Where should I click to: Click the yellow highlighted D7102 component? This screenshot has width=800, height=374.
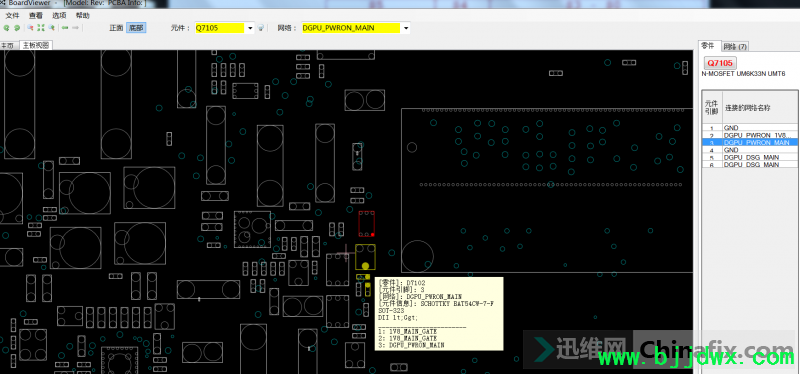coord(365,257)
